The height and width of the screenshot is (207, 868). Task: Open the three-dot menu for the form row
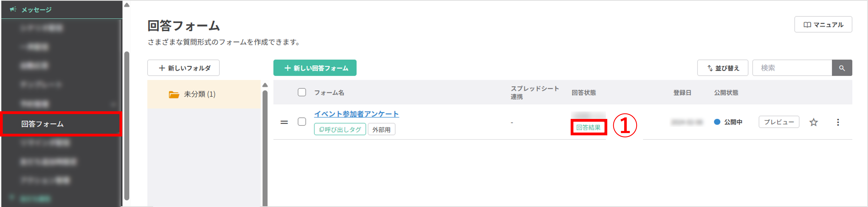point(839,122)
